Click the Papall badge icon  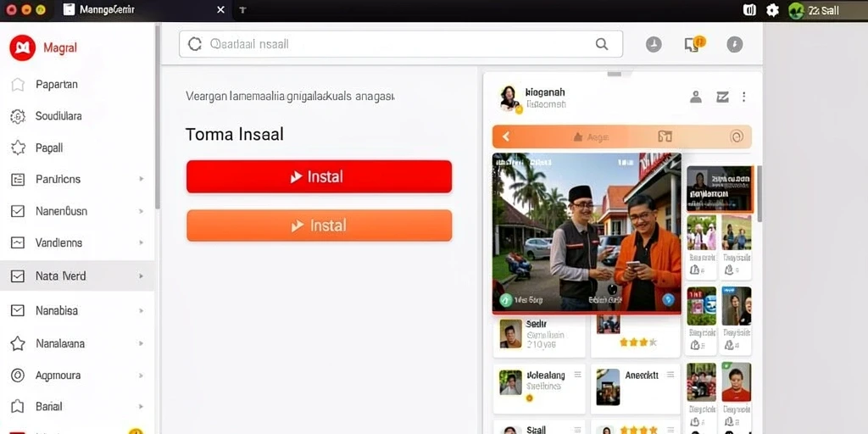[18, 147]
